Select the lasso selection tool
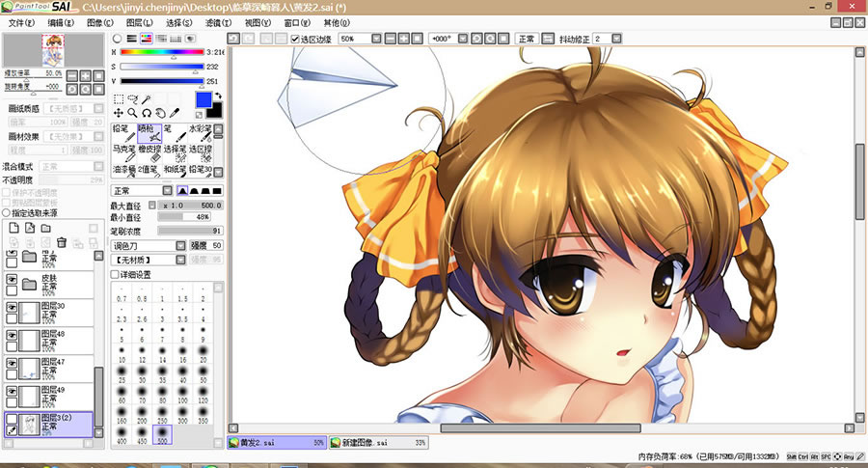This screenshot has width=868, height=468. (132, 99)
